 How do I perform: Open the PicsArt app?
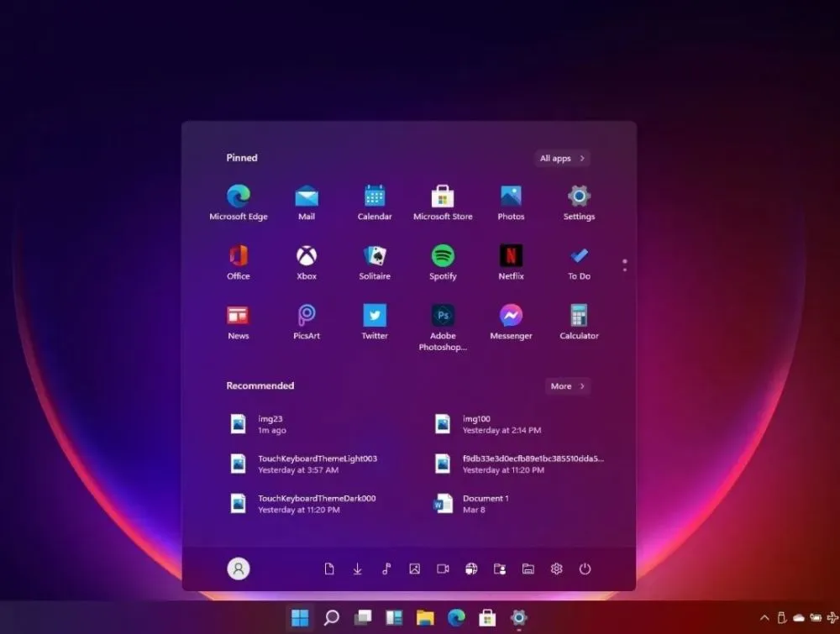[307, 317]
